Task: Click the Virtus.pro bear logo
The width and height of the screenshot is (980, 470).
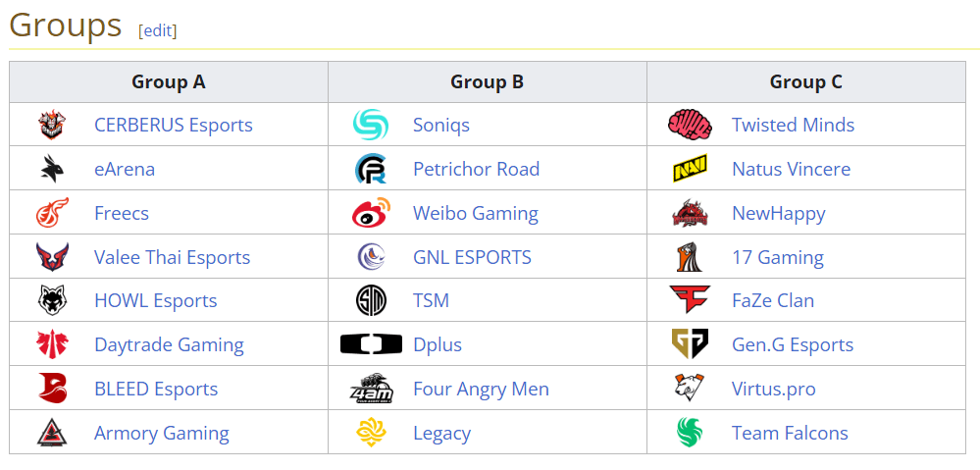Action: click(x=690, y=389)
